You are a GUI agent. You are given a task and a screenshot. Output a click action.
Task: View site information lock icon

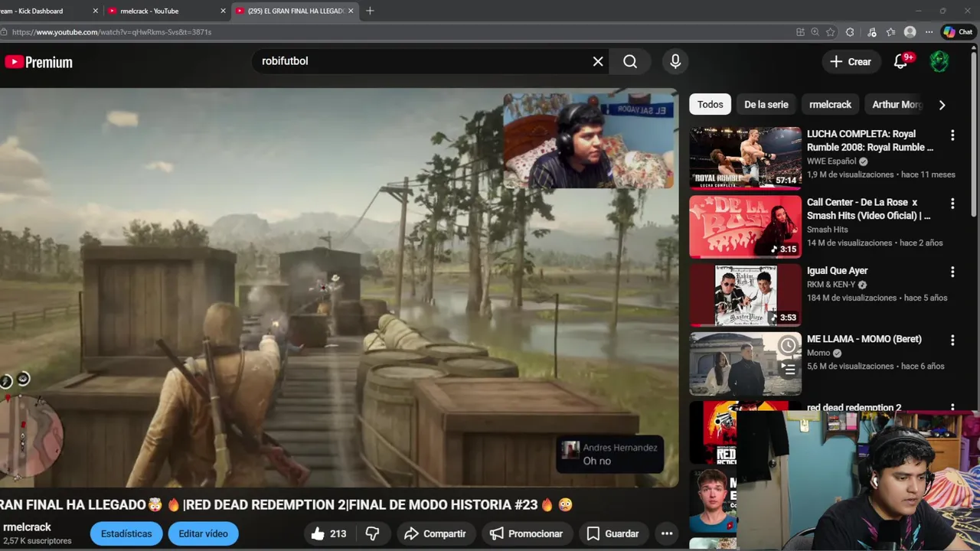pos(5,32)
